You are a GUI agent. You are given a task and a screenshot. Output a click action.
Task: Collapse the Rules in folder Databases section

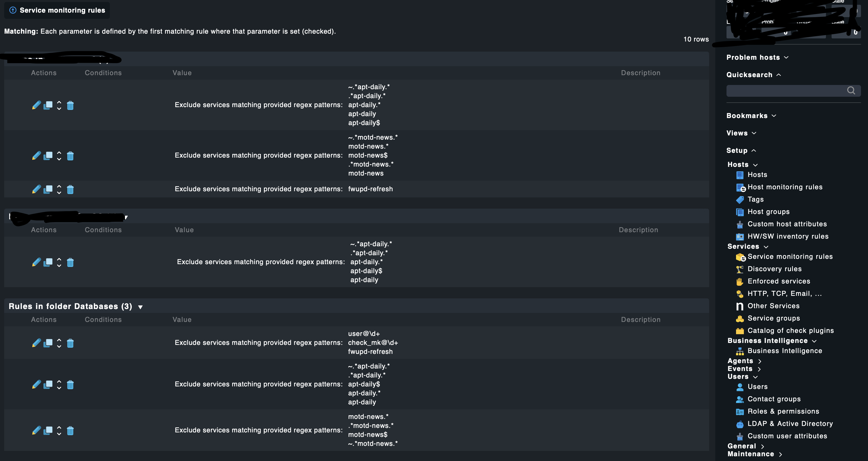pos(140,307)
